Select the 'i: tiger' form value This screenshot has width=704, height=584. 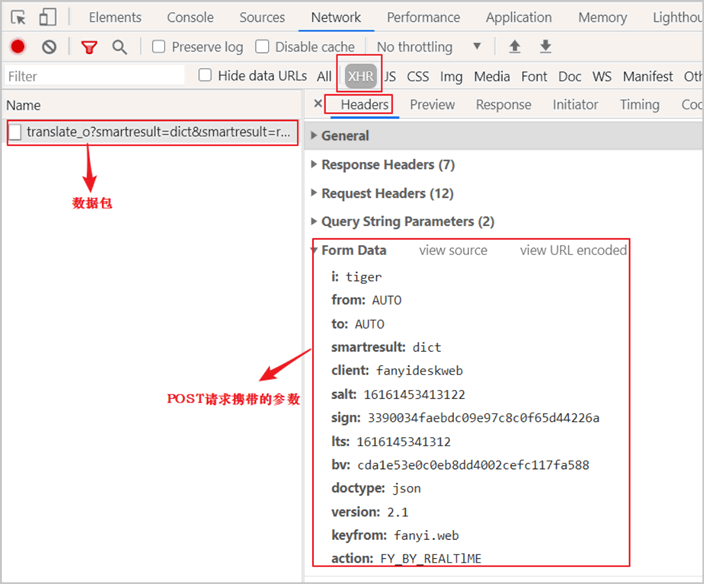[x=356, y=277]
